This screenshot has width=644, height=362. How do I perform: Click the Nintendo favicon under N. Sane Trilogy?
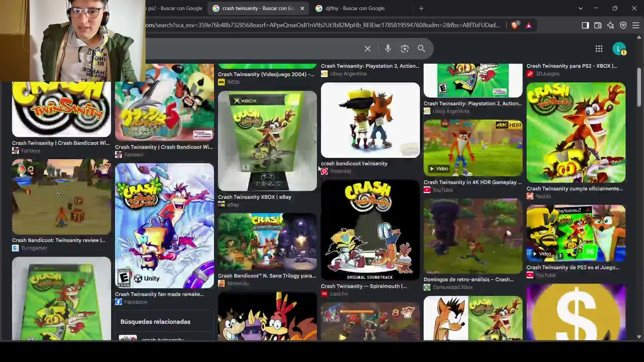click(221, 284)
